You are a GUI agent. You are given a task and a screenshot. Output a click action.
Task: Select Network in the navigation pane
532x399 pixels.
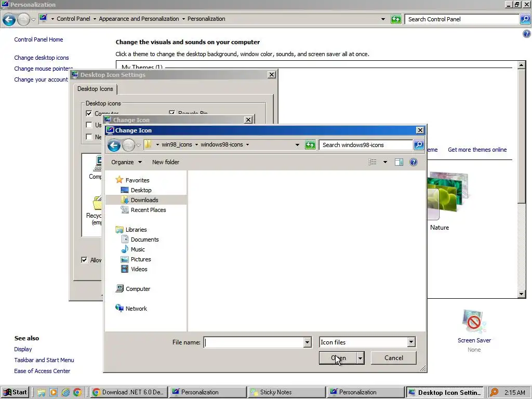tap(136, 308)
